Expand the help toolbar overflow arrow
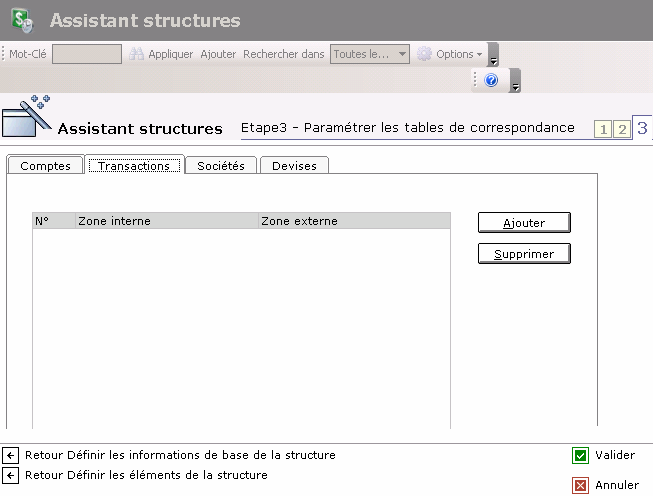 tap(515, 81)
